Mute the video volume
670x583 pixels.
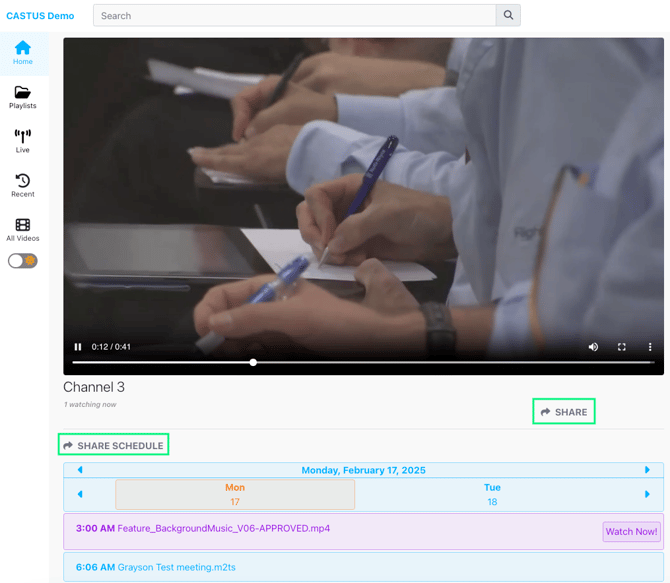click(x=593, y=347)
